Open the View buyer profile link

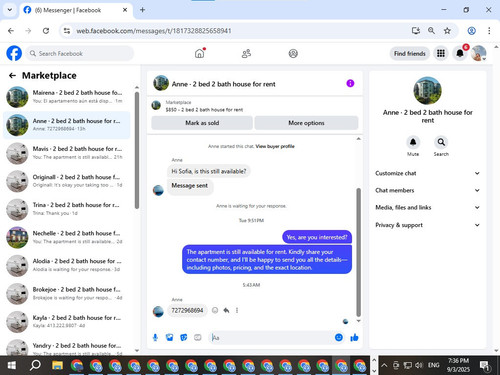click(275, 146)
